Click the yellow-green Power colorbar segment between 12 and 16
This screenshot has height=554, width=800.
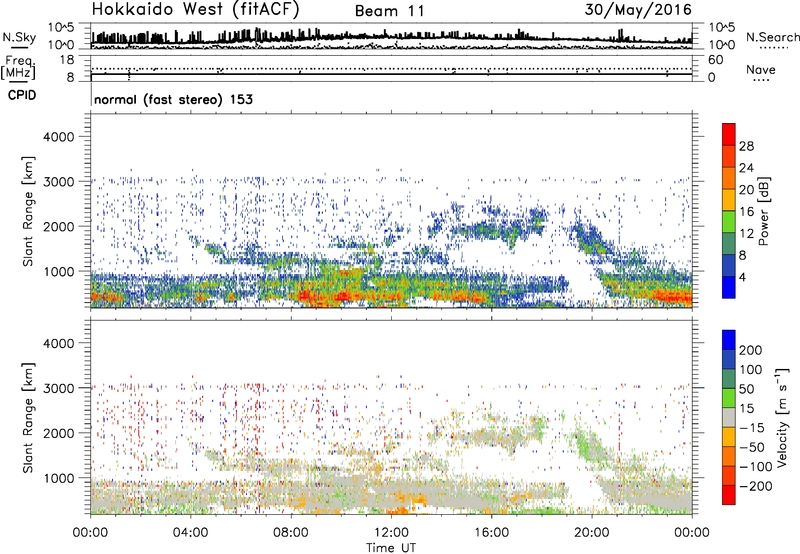(x=729, y=221)
